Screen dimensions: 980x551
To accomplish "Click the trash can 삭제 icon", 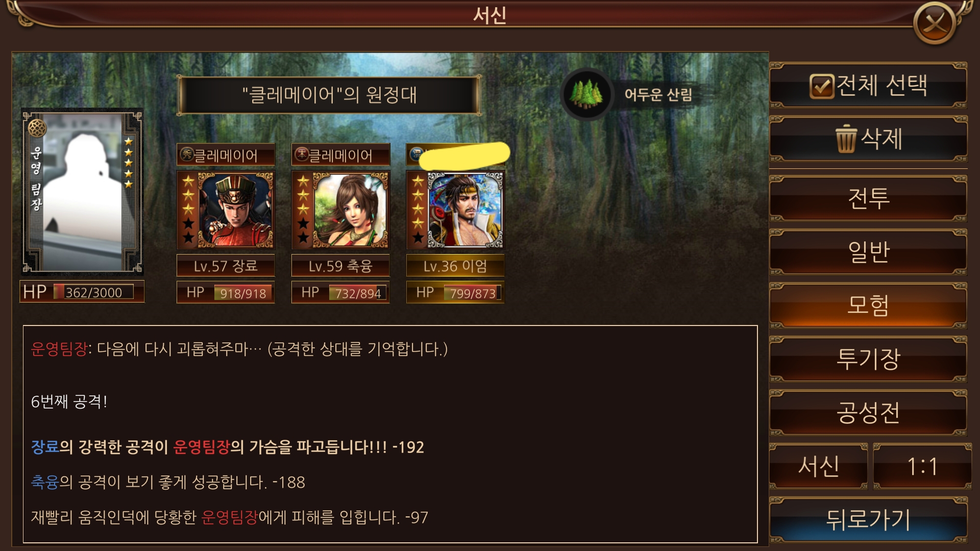I will 845,139.
